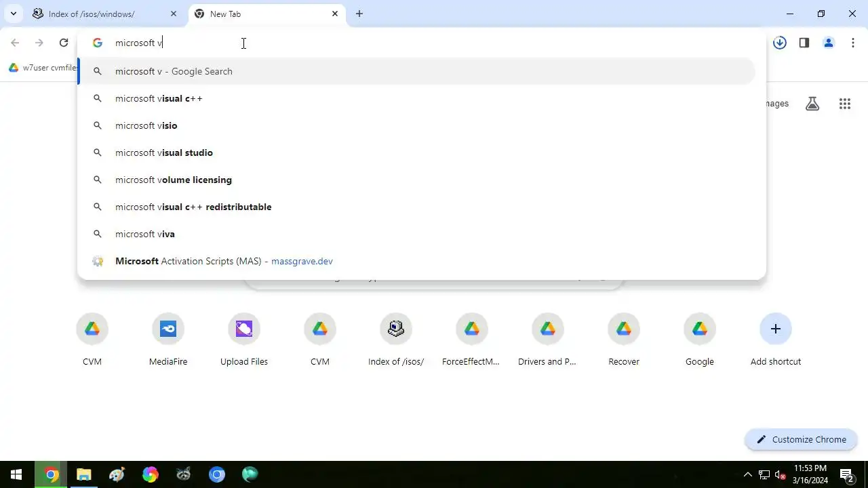
Task: Click the Google G icon in omnibox
Action: 98,43
